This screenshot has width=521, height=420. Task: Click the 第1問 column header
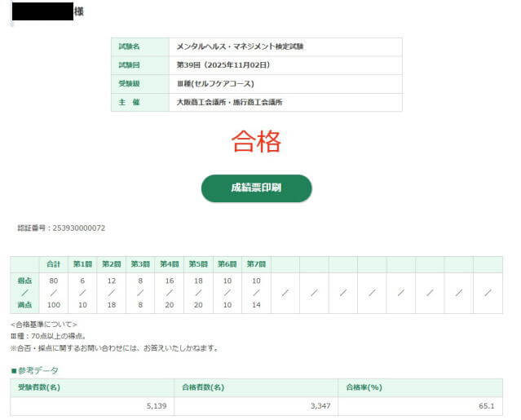click(x=82, y=264)
